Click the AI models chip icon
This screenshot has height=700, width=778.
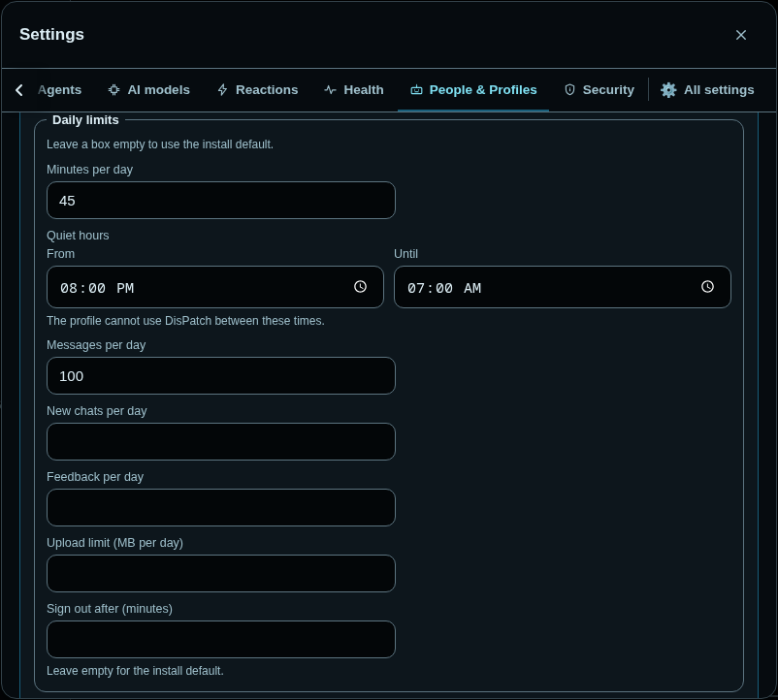point(113,90)
